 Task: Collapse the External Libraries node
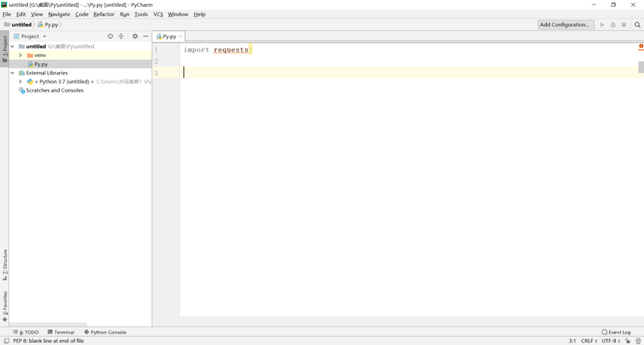12,73
